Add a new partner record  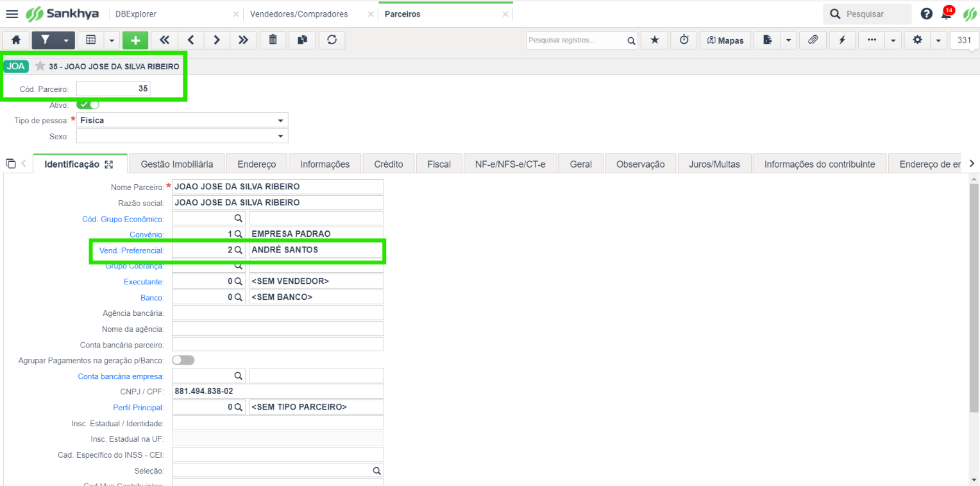[135, 40]
